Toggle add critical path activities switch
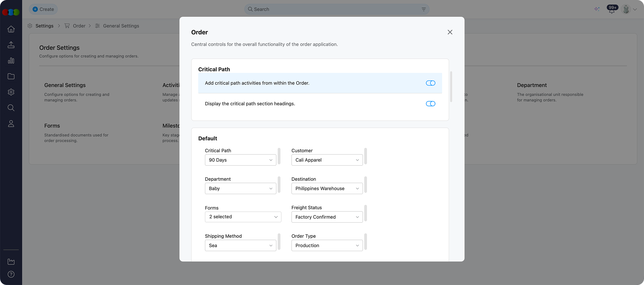Viewport: 644px width, 285px height. [430, 83]
